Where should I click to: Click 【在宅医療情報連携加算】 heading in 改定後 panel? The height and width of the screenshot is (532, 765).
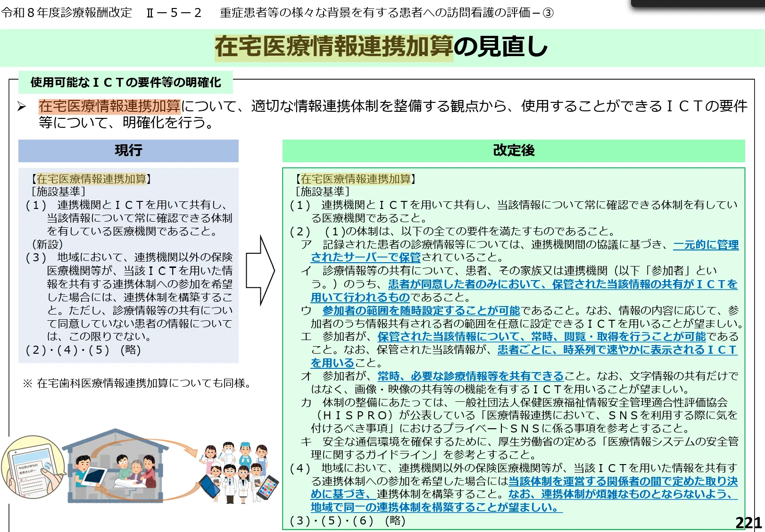tap(356, 179)
